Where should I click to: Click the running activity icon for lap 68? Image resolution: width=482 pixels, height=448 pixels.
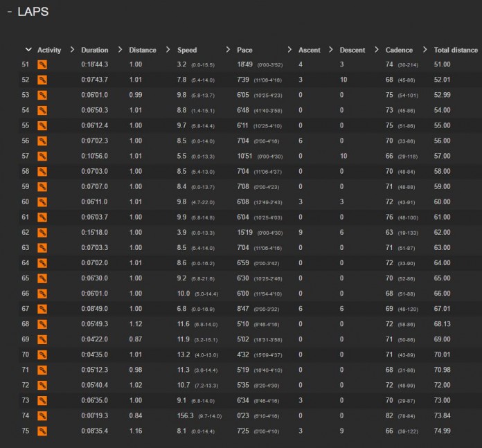pyautogui.click(x=42, y=324)
